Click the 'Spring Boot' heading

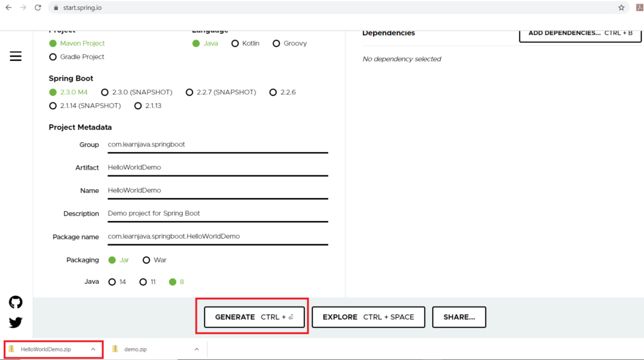(70, 79)
